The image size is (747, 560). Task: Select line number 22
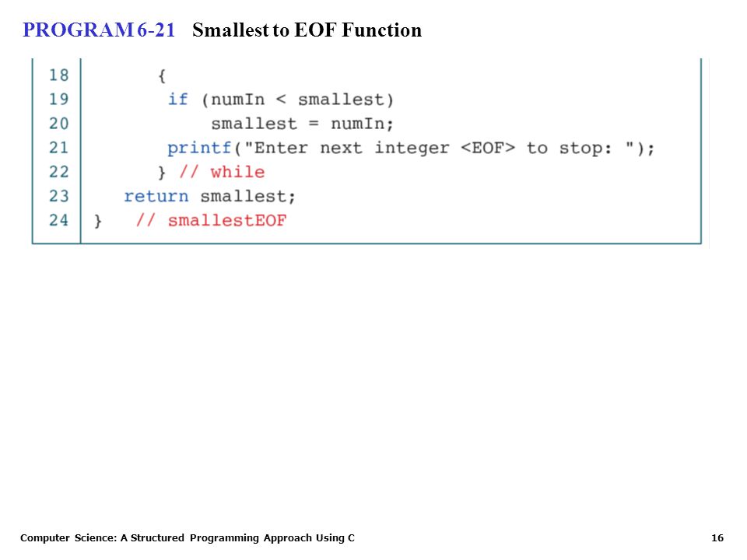(x=59, y=172)
